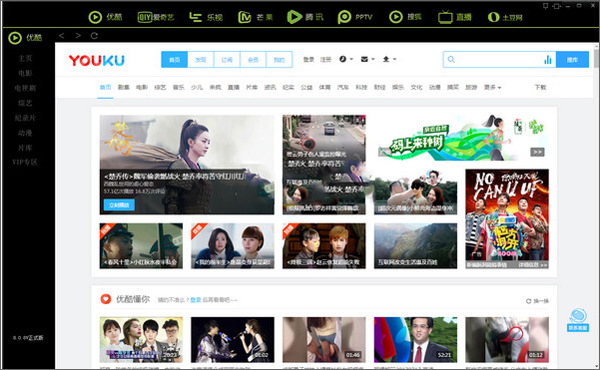
Task: Expand the watch history clock dropdown
Action: click(x=346, y=59)
